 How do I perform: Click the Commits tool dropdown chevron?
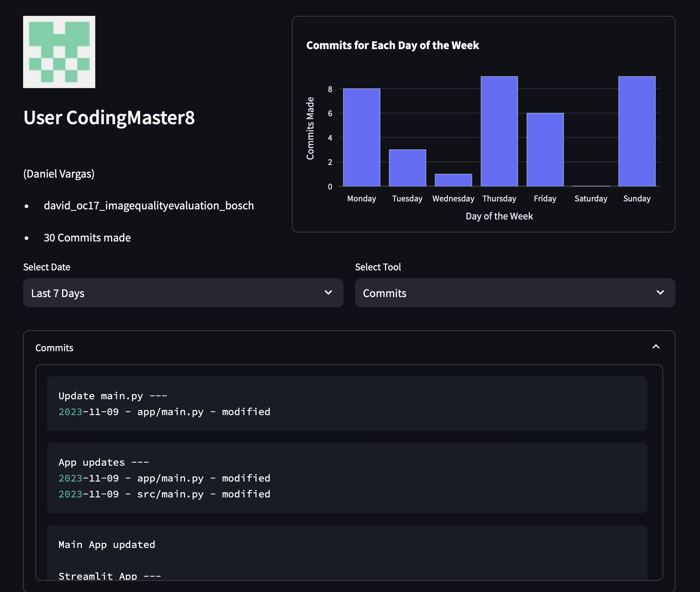[x=660, y=293]
